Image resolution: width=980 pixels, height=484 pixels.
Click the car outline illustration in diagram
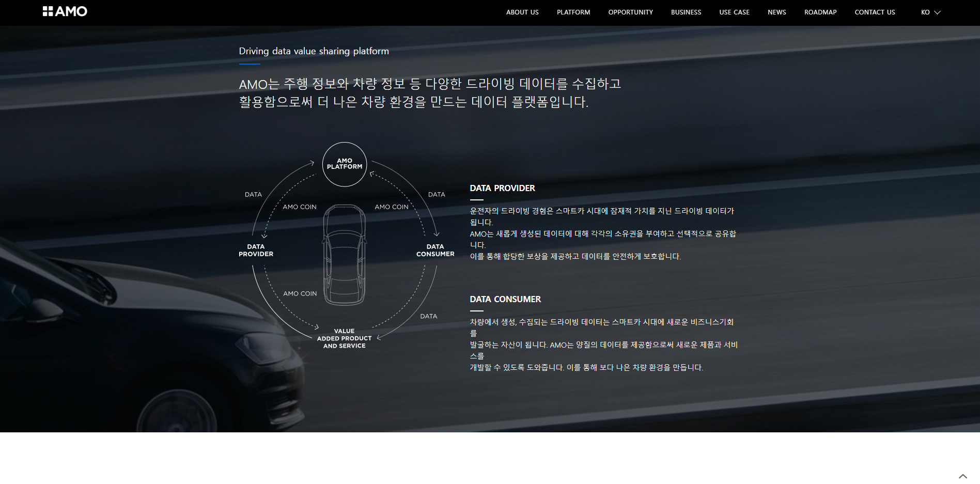[x=345, y=255]
